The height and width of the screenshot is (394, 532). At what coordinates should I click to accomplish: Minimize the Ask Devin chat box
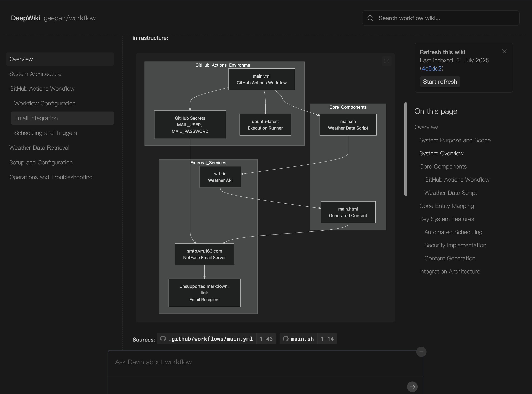pyautogui.click(x=421, y=352)
